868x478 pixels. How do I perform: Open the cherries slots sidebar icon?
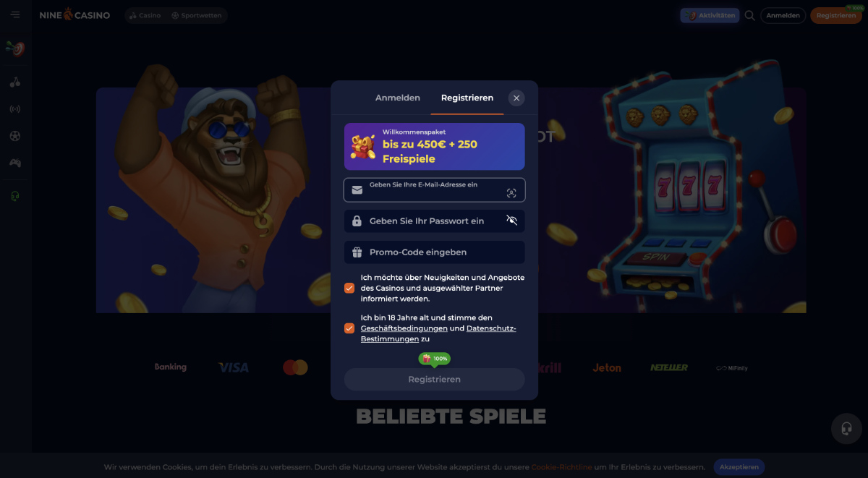pyautogui.click(x=15, y=82)
